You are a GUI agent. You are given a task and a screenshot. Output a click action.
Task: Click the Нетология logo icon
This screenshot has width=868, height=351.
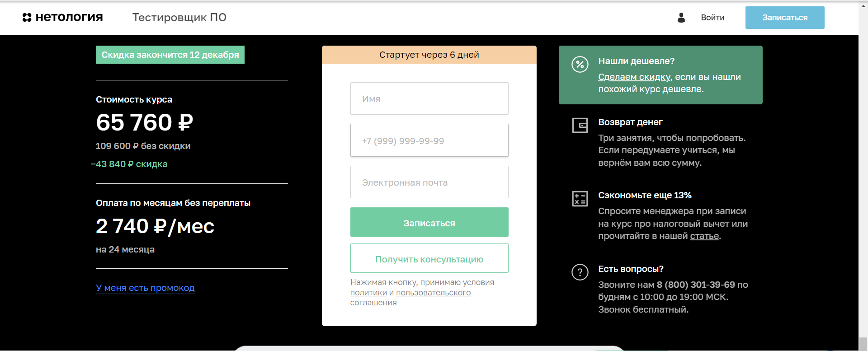point(27,18)
